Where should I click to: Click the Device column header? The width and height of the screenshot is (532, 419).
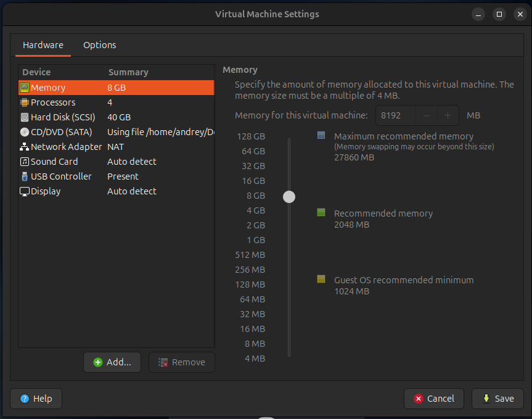[61, 72]
